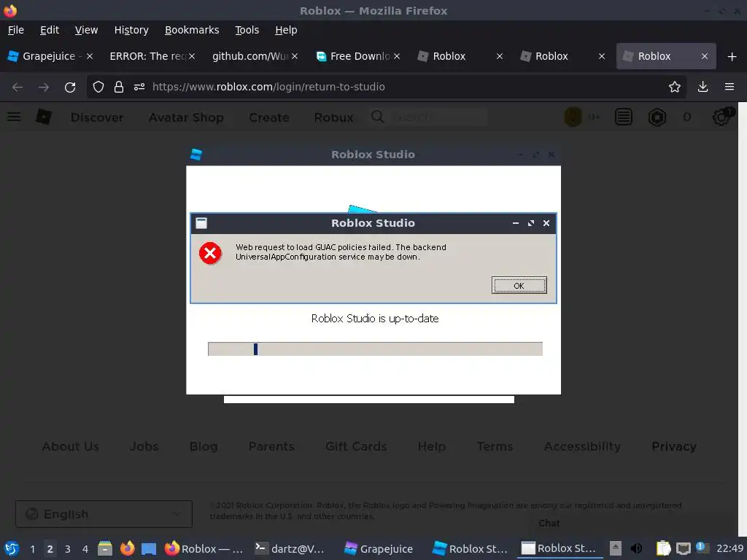Bookmark this page with the star icon
The image size is (747, 560).
point(674,87)
